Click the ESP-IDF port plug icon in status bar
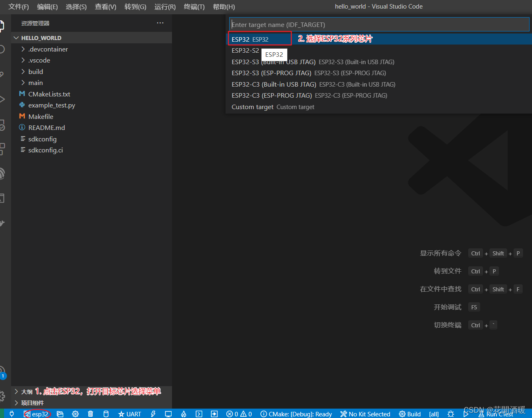Image resolution: width=532 pixels, height=418 pixels. coord(12,414)
